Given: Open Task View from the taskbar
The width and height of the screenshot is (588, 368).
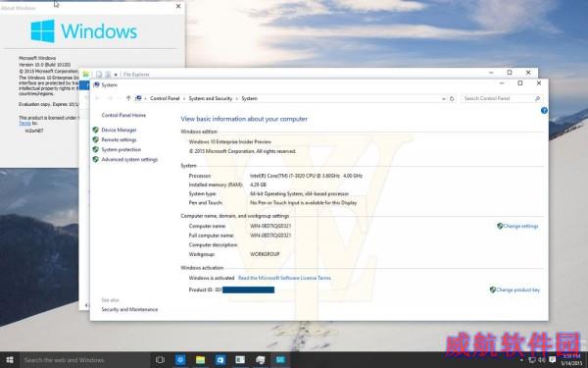Looking at the screenshot, I should pos(160,360).
